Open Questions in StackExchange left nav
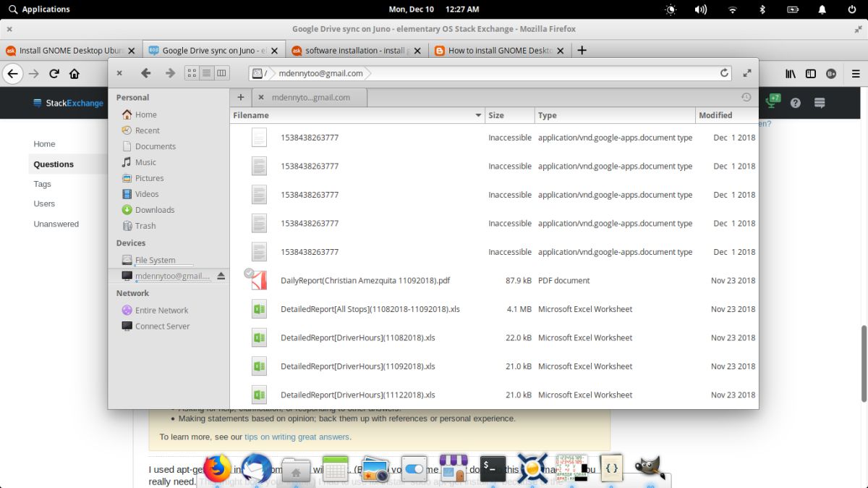868x488 pixels. [x=54, y=164]
